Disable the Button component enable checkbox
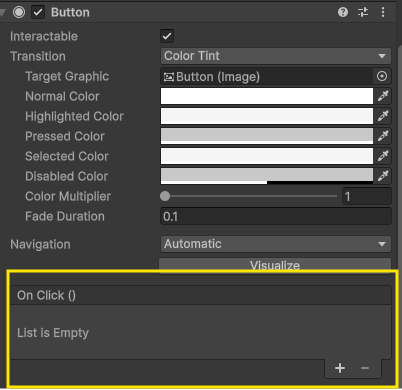This screenshot has width=402, height=390. pyautogui.click(x=38, y=12)
